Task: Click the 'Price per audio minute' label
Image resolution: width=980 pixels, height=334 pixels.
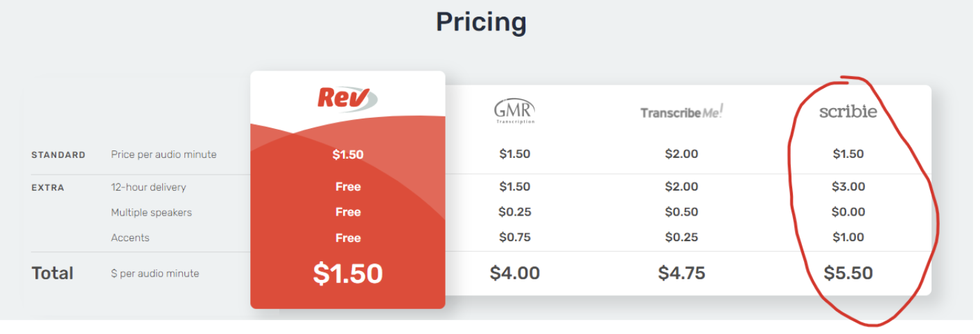Action: tap(164, 155)
